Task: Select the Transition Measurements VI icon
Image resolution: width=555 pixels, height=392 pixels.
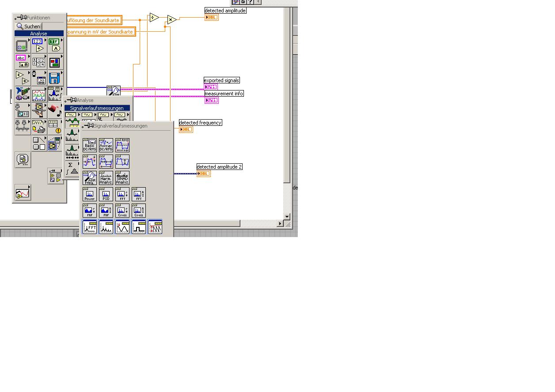Action: (x=90, y=162)
